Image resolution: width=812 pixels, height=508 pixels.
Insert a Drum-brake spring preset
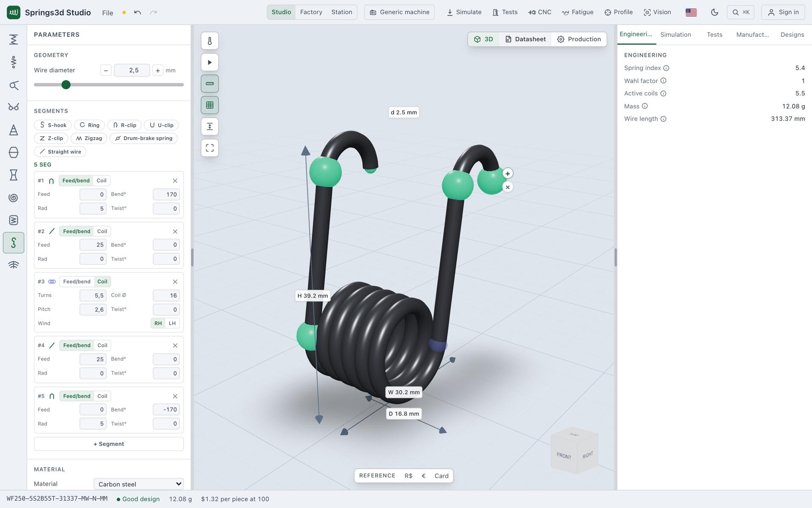(x=143, y=138)
